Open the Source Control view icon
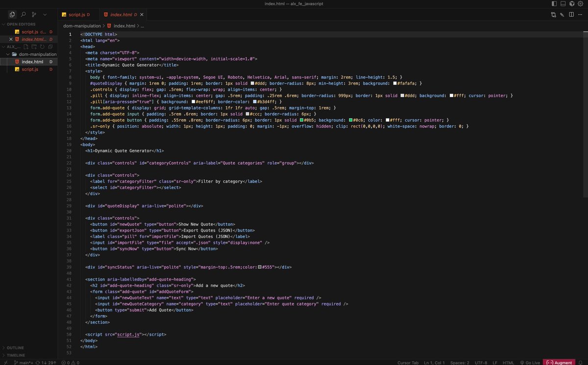The image size is (588, 365). click(x=34, y=15)
